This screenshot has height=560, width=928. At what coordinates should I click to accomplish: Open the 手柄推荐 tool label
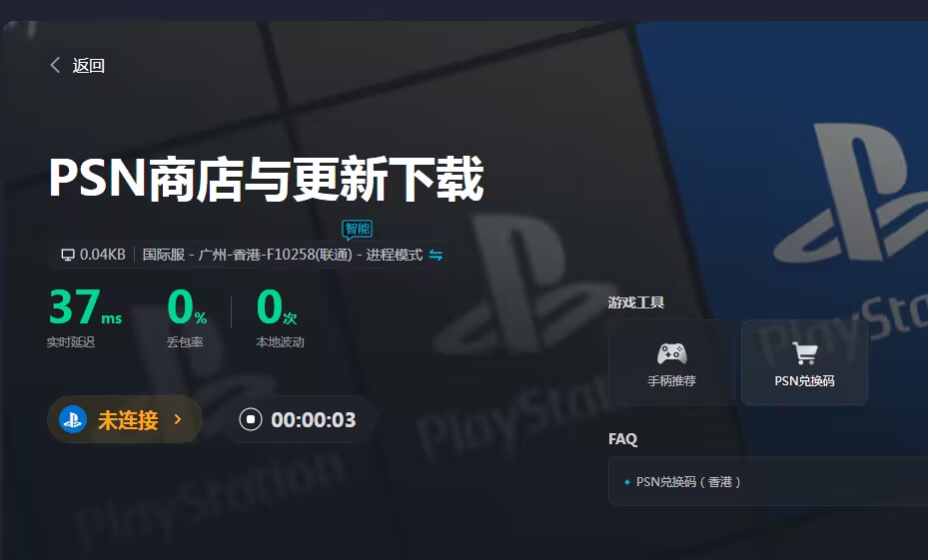(671, 380)
